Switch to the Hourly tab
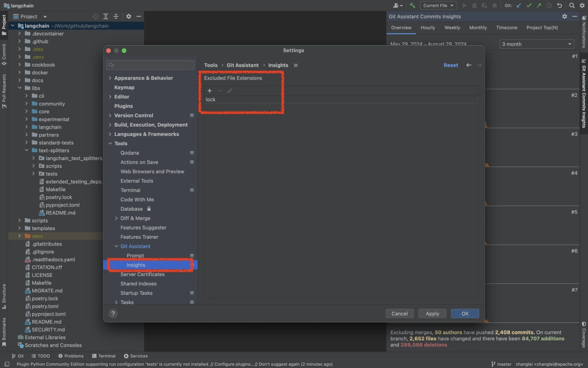588x368 pixels. (428, 28)
